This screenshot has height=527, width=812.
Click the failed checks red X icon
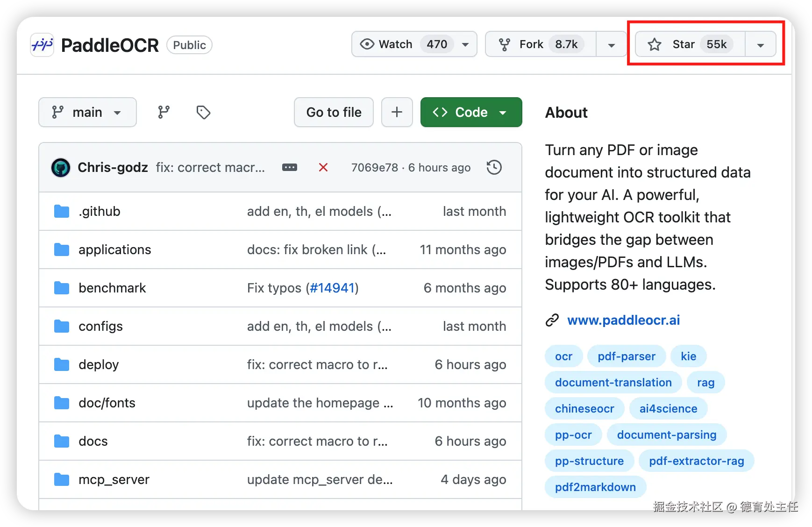coord(323,167)
